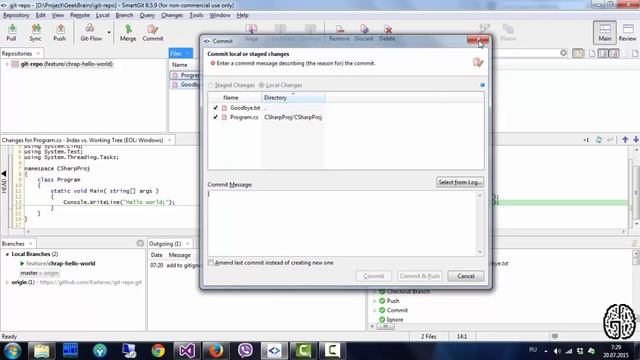Screen dimensions: 640x360
Task: Refresh the changes view
Action: (x=598, y=140)
